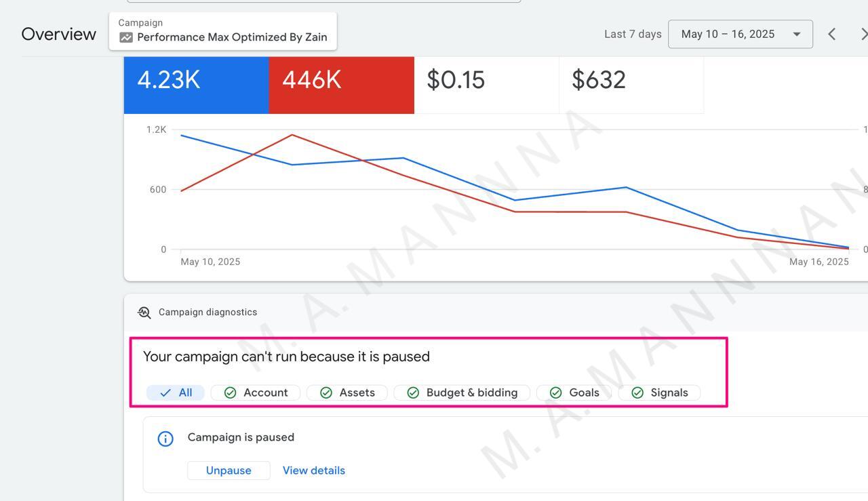Click the 600 y-axis label
The image size is (868, 501).
[157, 189]
